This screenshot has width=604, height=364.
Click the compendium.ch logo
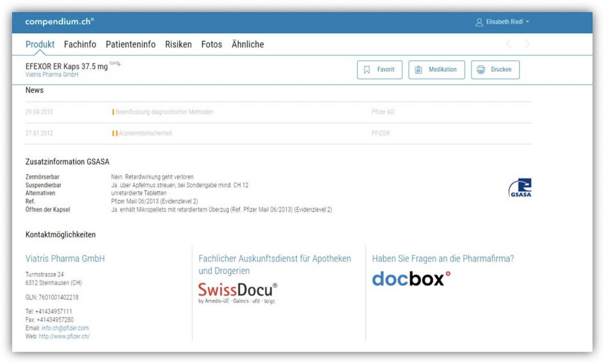[59, 22]
